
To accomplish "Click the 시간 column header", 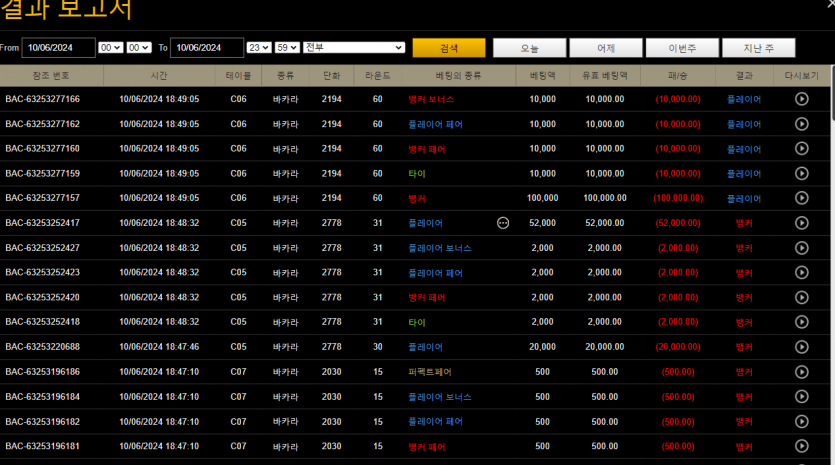I will (x=159, y=76).
